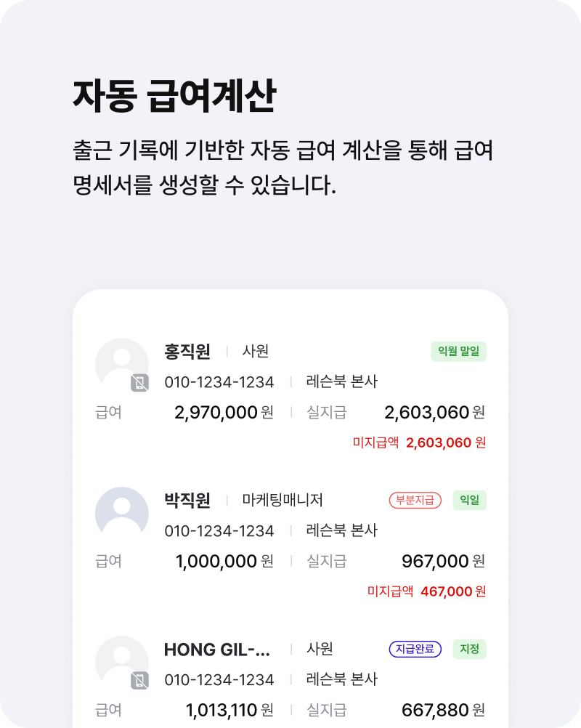Click 미지급액 2,603,060 원 red text
581x728 pixels.
[x=419, y=442]
